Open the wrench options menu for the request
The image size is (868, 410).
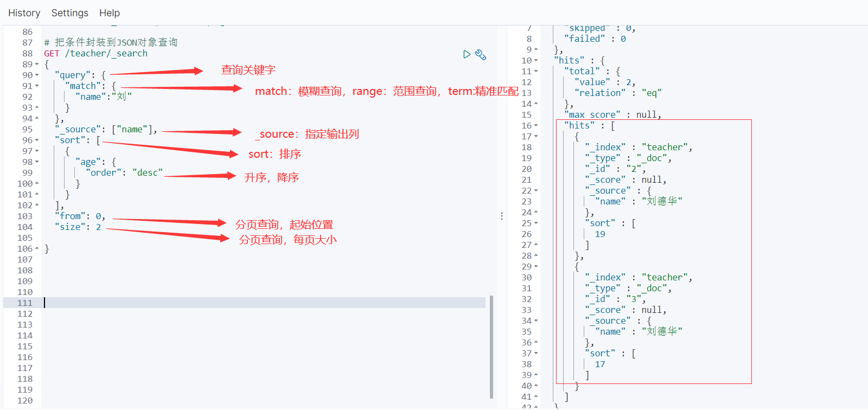point(481,54)
